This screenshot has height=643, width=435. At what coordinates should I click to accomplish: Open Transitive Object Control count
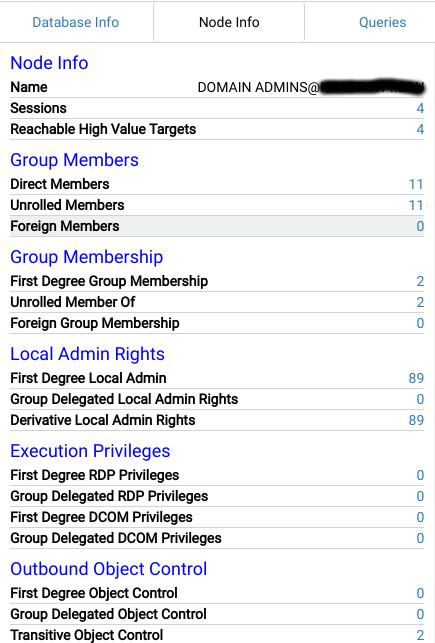pyautogui.click(x=420, y=635)
